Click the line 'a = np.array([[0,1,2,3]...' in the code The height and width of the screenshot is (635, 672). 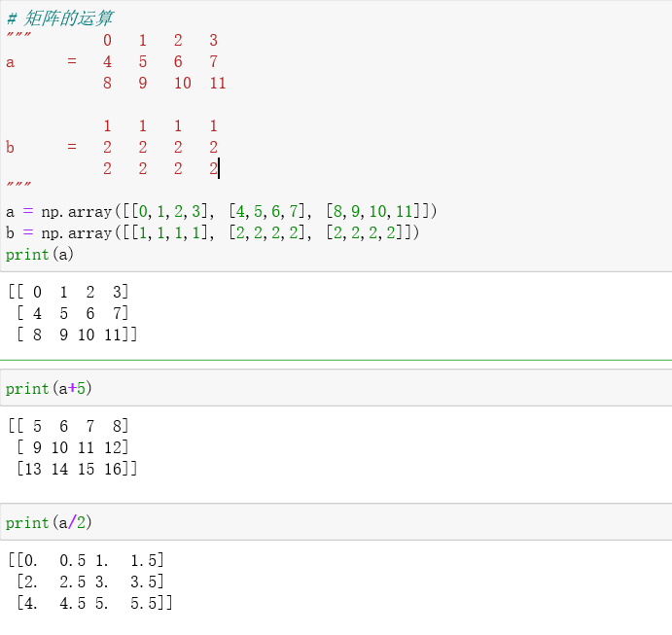coord(221,211)
